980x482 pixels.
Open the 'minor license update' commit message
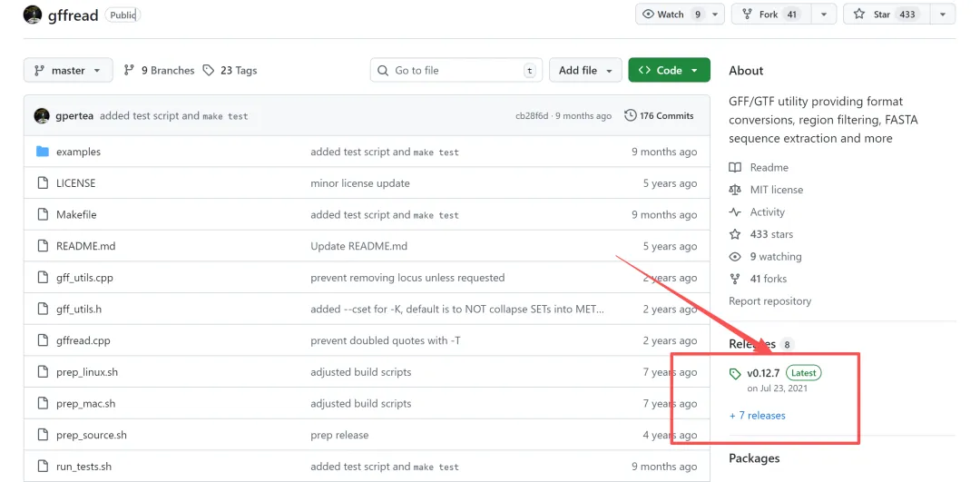(360, 183)
